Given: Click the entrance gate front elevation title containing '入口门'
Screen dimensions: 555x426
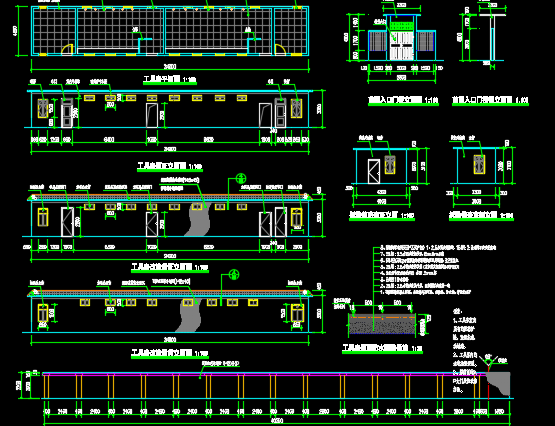Looking at the screenshot, I should pyautogui.click(x=403, y=100).
